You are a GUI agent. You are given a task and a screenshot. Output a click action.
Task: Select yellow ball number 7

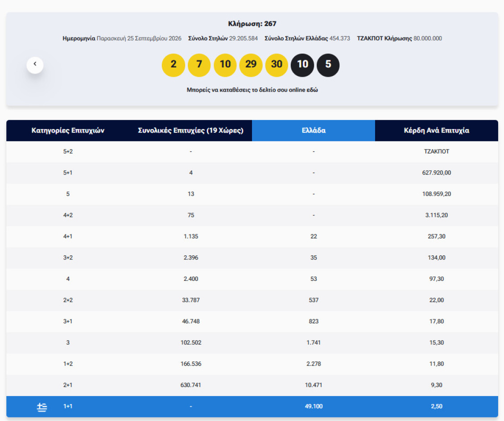(199, 65)
